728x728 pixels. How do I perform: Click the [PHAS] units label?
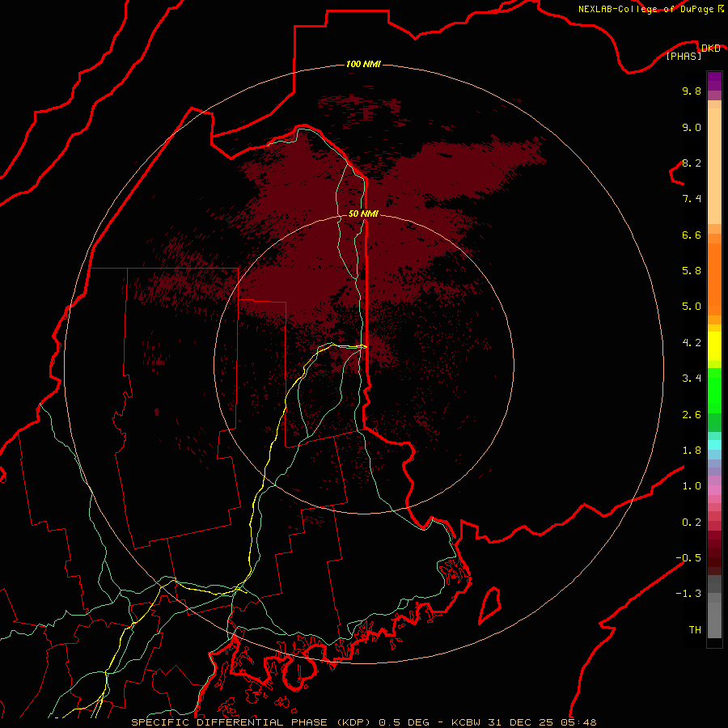point(684,56)
